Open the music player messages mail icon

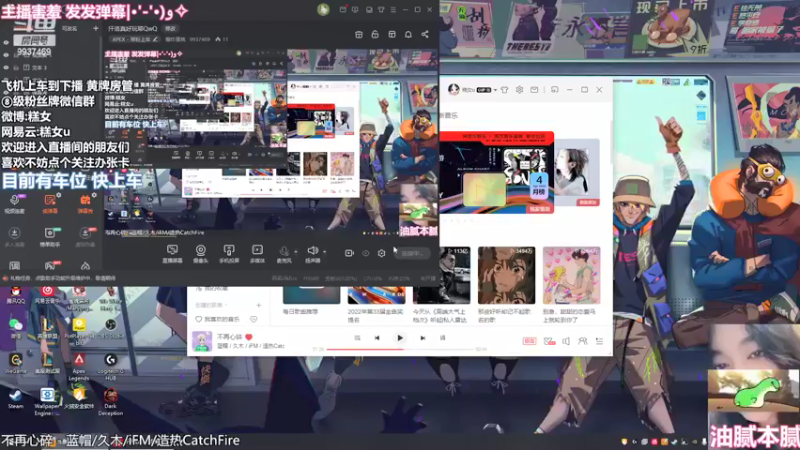point(534,90)
